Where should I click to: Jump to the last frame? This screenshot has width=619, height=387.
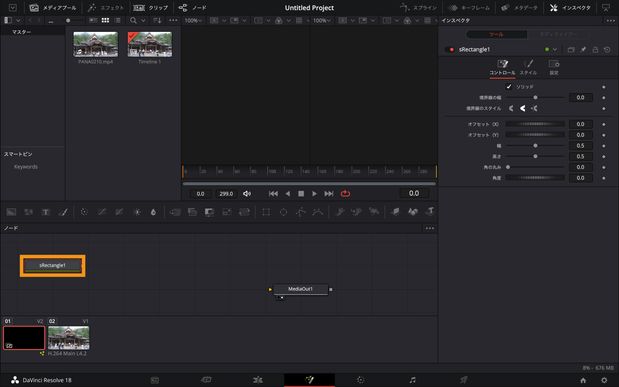pyautogui.click(x=329, y=194)
